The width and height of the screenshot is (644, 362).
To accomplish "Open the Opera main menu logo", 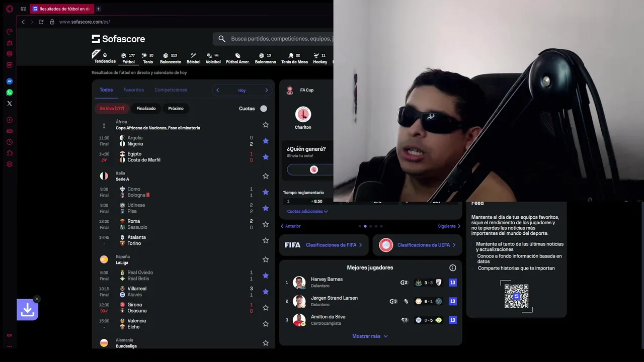I will click(x=9, y=9).
